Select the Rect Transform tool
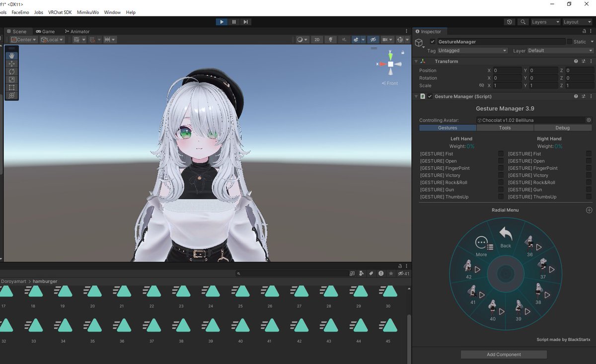The height and width of the screenshot is (364, 596). [11, 87]
